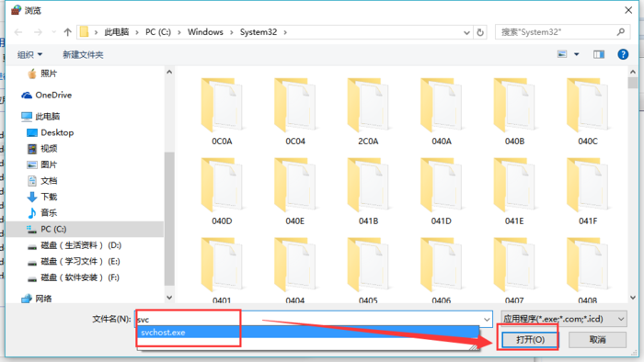Expand the address bar history dropdown
The width and height of the screenshot is (644, 362).
(x=466, y=32)
